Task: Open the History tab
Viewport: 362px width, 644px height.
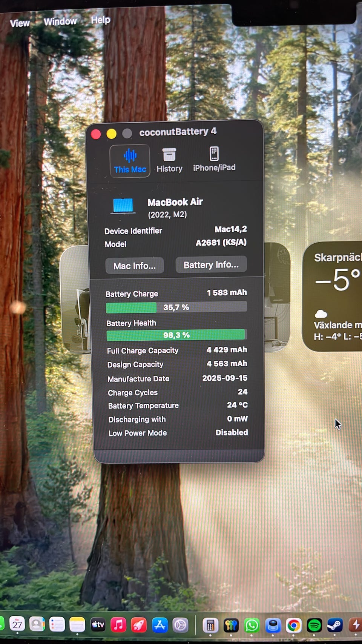Action: pyautogui.click(x=169, y=160)
